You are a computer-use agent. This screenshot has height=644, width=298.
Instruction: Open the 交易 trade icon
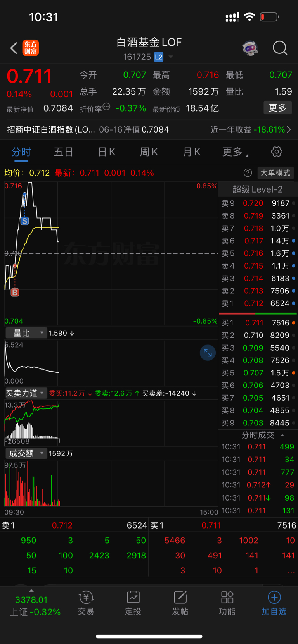tap(86, 603)
